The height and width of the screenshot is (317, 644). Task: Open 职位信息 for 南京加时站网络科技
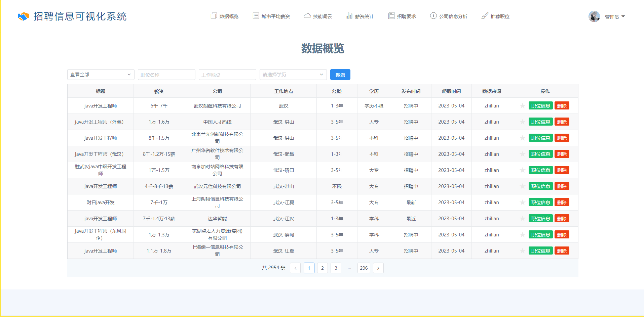click(x=541, y=170)
